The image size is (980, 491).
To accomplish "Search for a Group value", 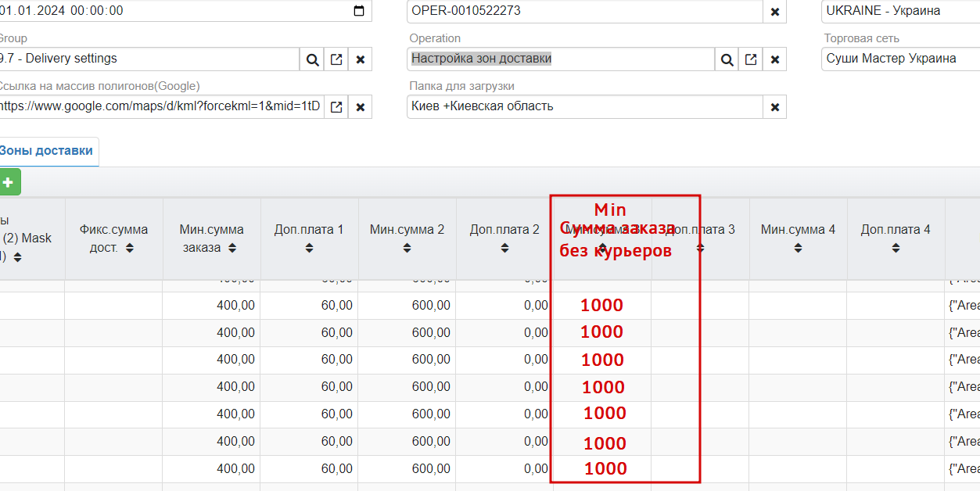I will 312,59.
